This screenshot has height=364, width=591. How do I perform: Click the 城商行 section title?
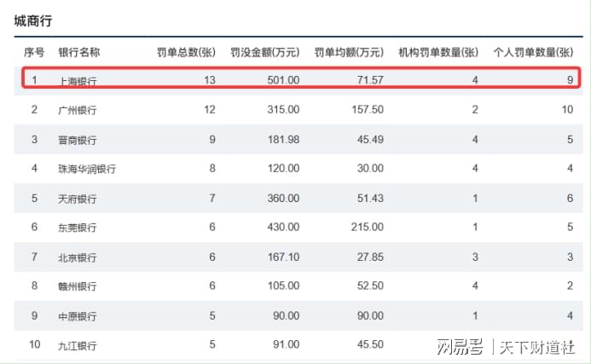click(32, 22)
